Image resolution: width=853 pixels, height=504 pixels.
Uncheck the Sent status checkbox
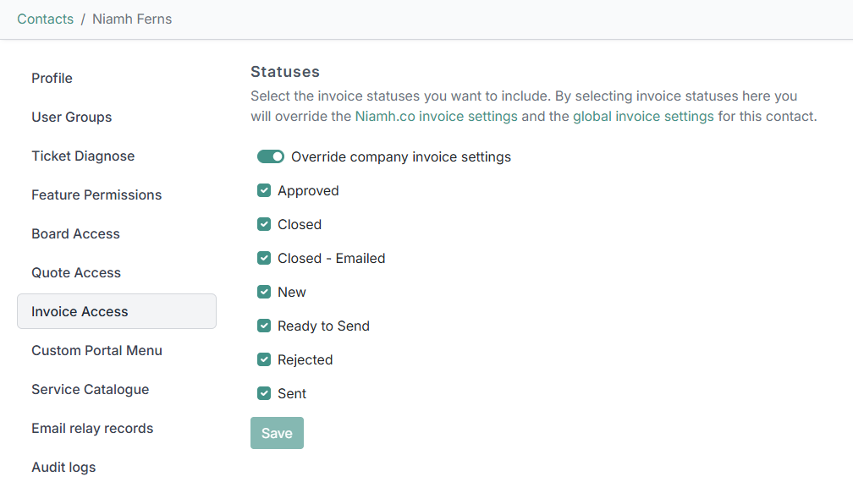[264, 393]
